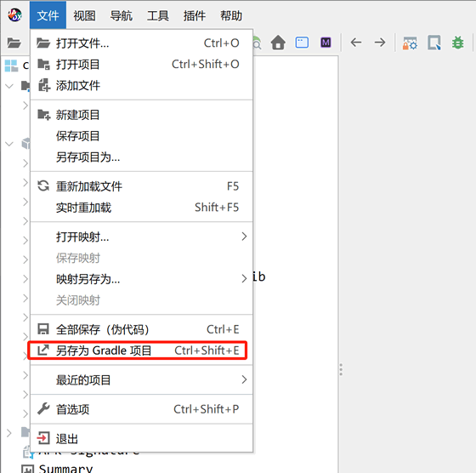476x473 pixels.
Task: Click the vertical panel splitter handle dots
Action: [x=341, y=369]
